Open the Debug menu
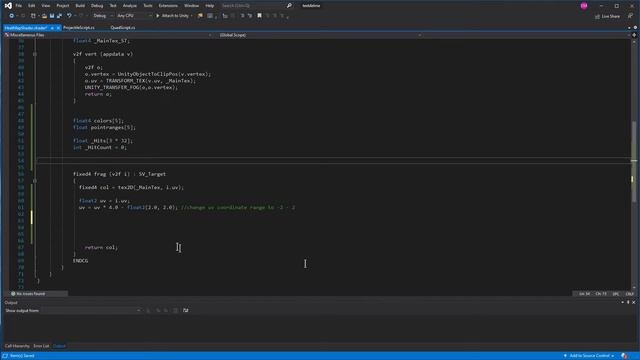Image resolution: width=640 pixels, height=360 pixels. [97, 6]
